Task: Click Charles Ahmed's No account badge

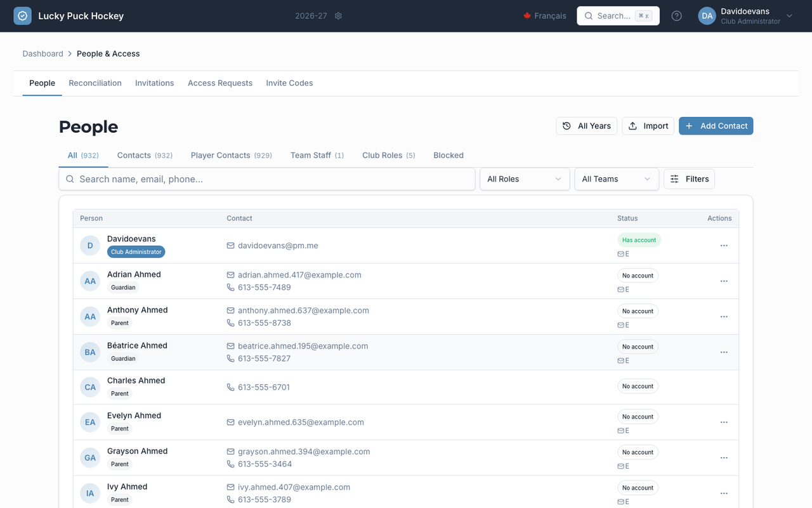Action: tap(638, 386)
